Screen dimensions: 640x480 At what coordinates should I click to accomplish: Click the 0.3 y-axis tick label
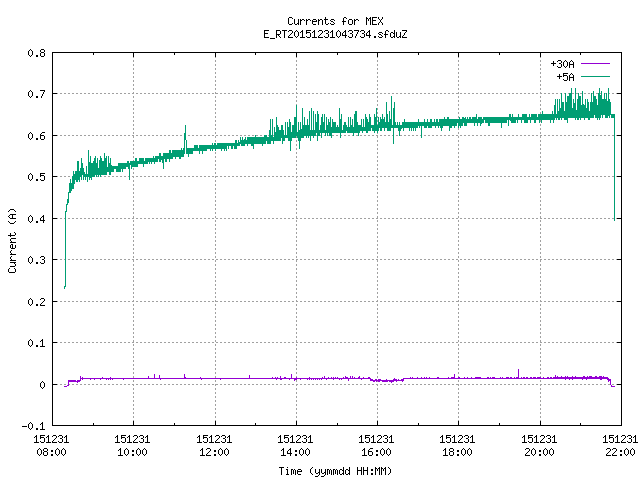(x=36, y=260)
